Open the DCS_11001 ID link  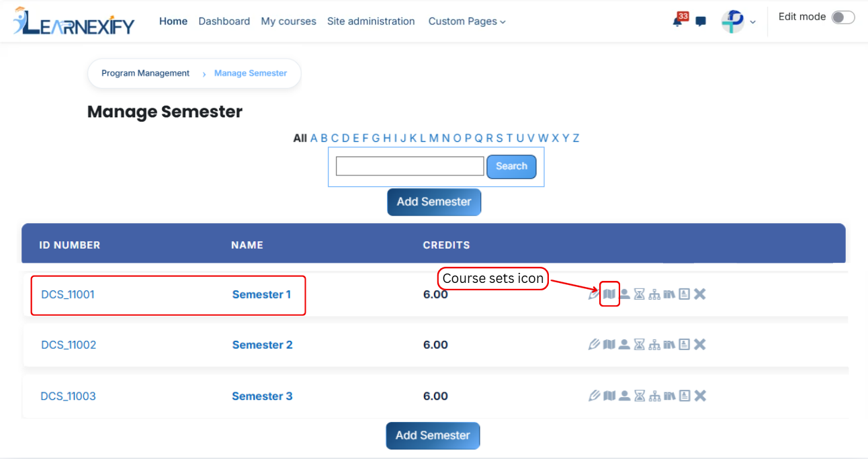[x=68, y=294]
